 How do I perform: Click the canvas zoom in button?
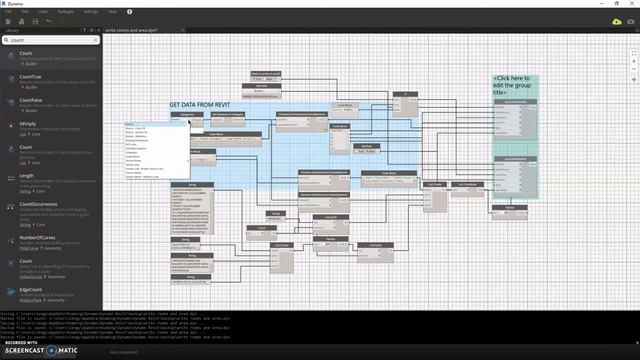634,62
